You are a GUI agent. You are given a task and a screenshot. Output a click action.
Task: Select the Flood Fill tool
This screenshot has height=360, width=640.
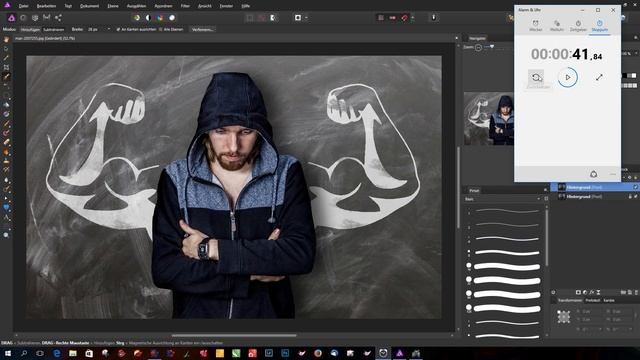coord(6,105)
